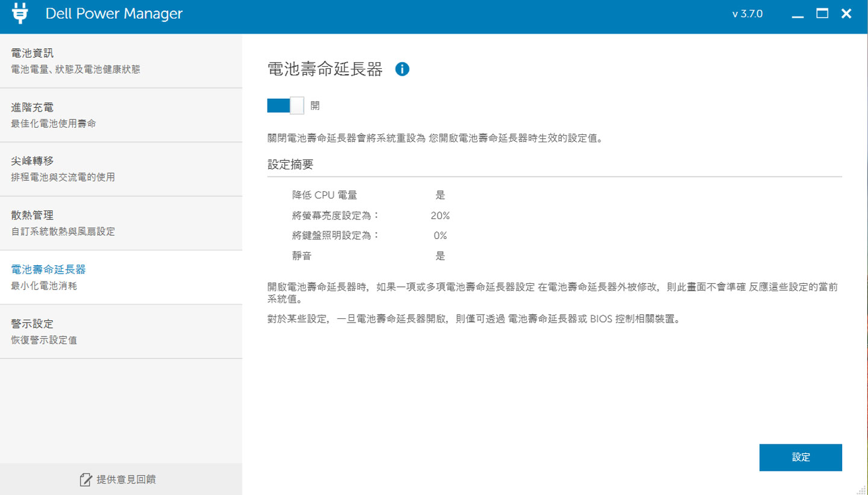Screen dimensions: 868x495
Task: Click the blue 設定 button
Action: 800,457
